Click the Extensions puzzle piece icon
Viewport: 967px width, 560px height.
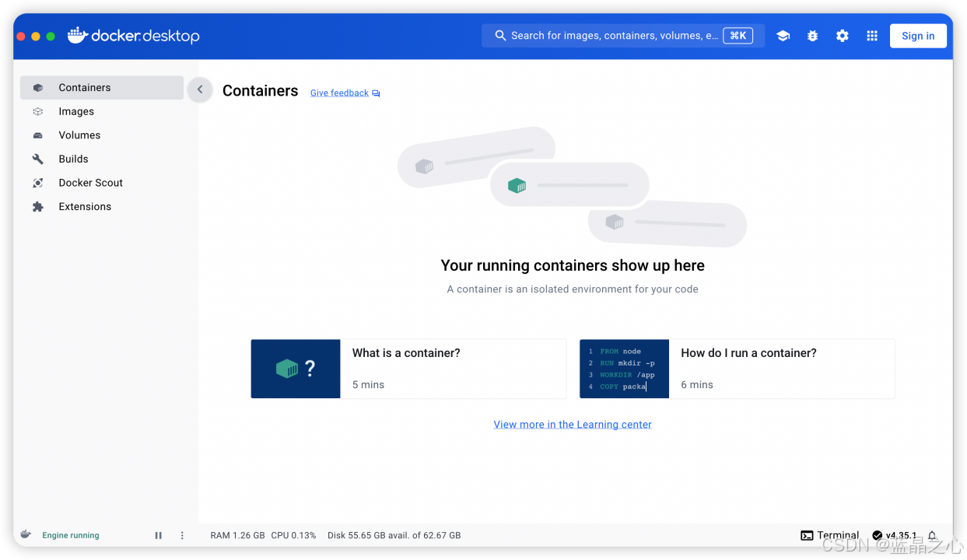pyautogui.click(x=38, y=206)
